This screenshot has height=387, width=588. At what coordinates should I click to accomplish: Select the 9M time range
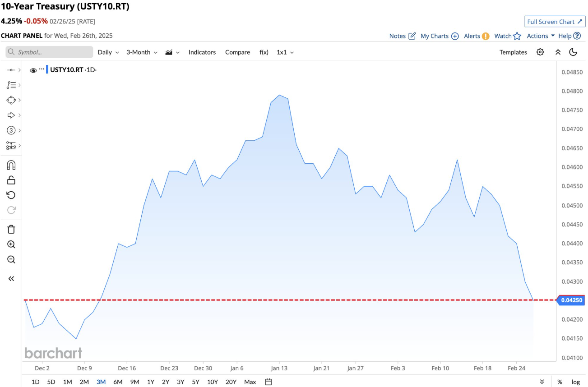134,382
